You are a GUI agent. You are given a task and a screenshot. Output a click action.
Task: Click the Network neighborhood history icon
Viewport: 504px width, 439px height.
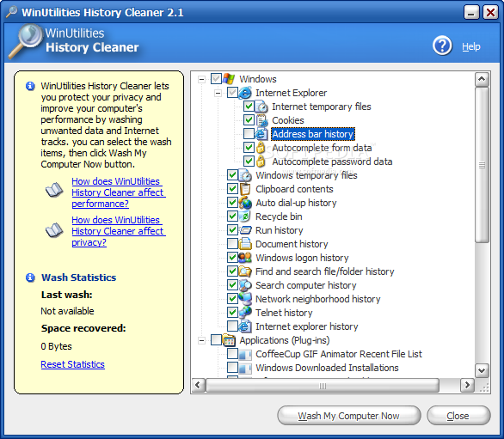[x=245, y=299]
